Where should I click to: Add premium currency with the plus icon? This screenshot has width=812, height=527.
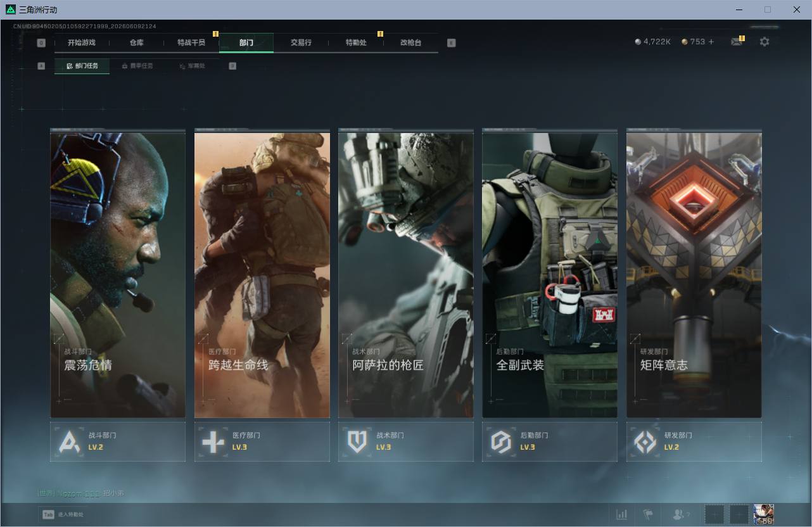711,42
